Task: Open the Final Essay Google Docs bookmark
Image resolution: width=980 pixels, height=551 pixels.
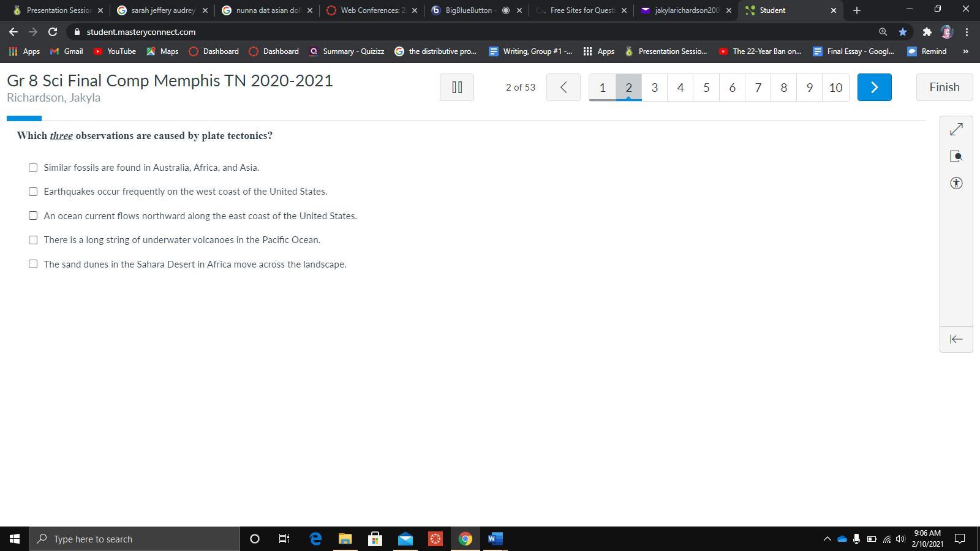Action: click(854, 51)
